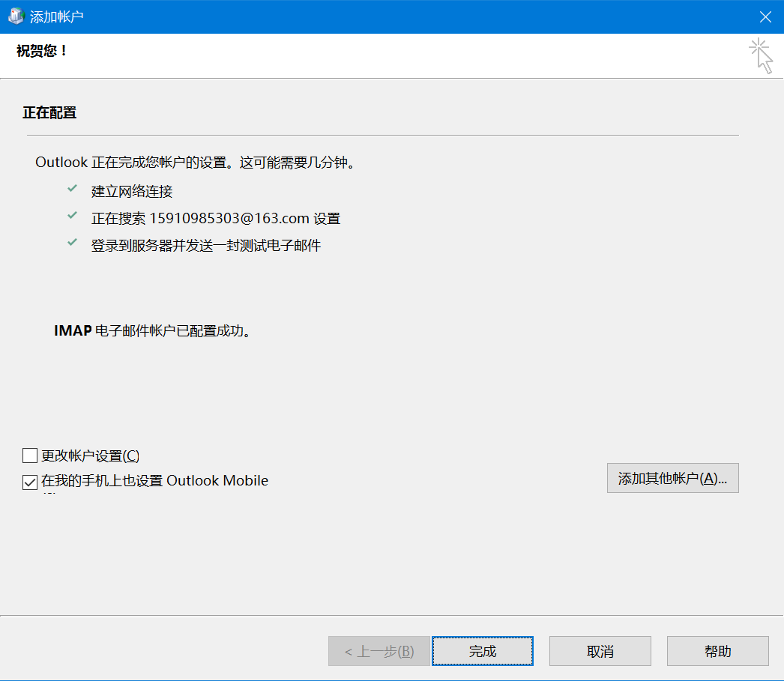Click the 正在配置 section title
Image resolution: width=784 pixels, height=681 pixels.
(49, 113)
